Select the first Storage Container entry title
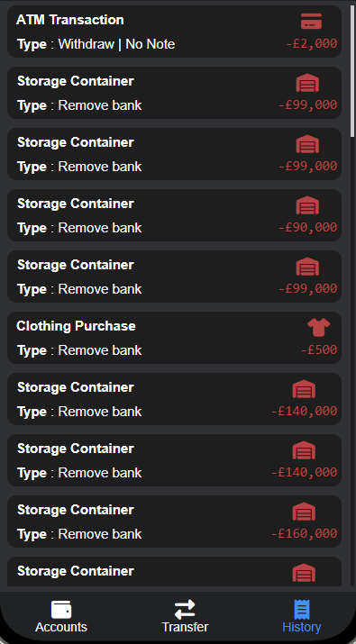The image size is (356, 644). coord(75,81)
